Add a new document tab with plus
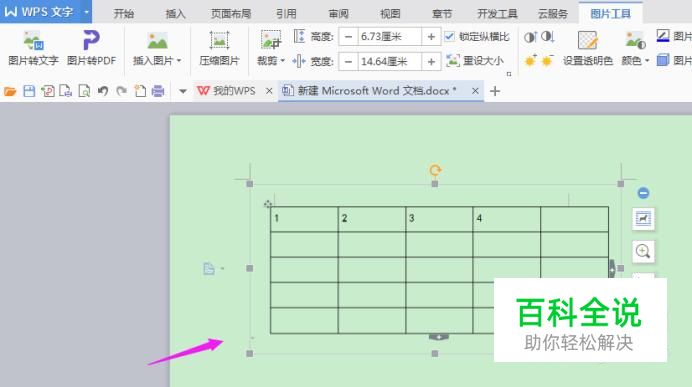This screenshot has width=692, height=387. coord(495,91)
